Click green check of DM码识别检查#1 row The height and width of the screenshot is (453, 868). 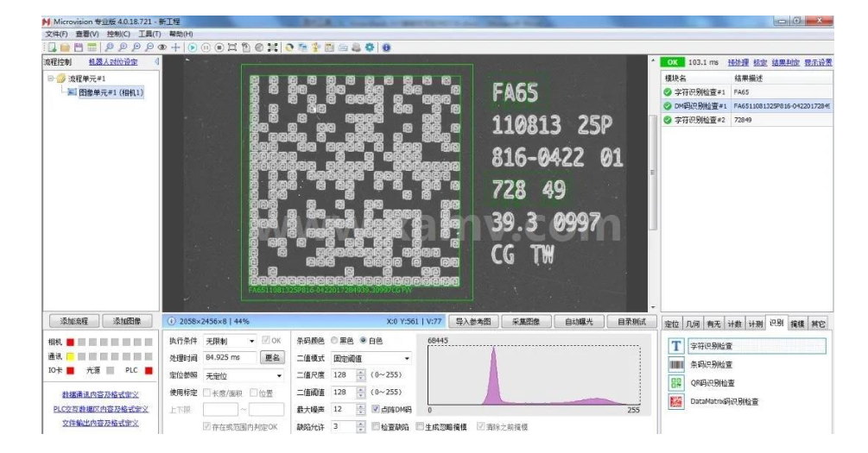668,106
